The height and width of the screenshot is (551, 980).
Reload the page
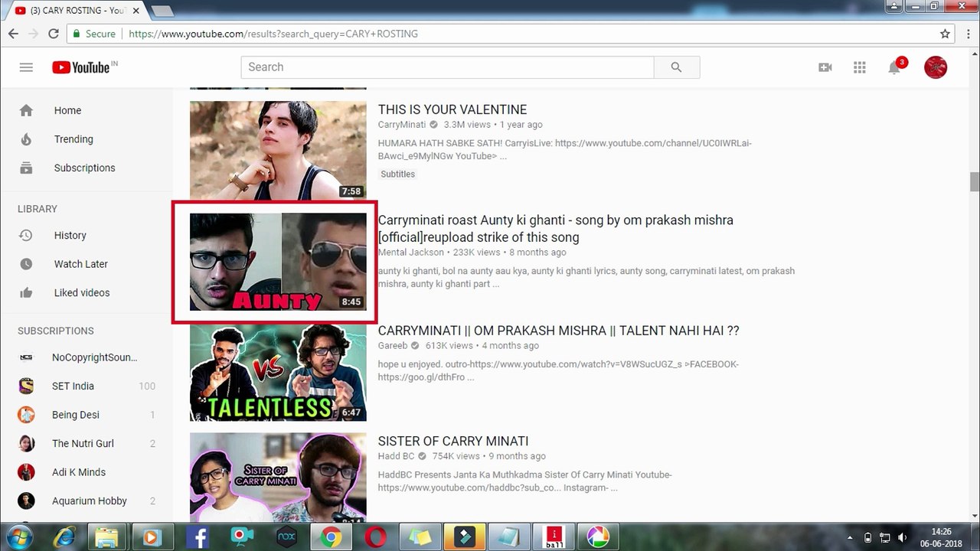(x=54, y=34)
